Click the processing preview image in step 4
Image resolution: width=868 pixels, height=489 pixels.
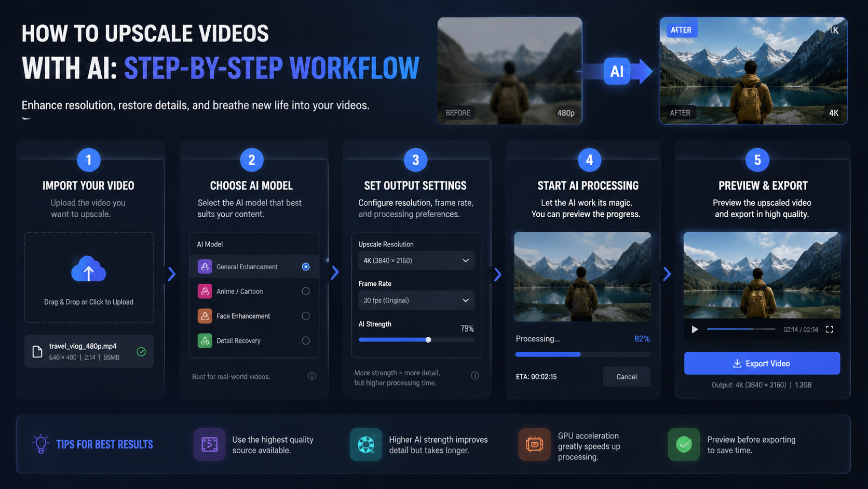582,277
